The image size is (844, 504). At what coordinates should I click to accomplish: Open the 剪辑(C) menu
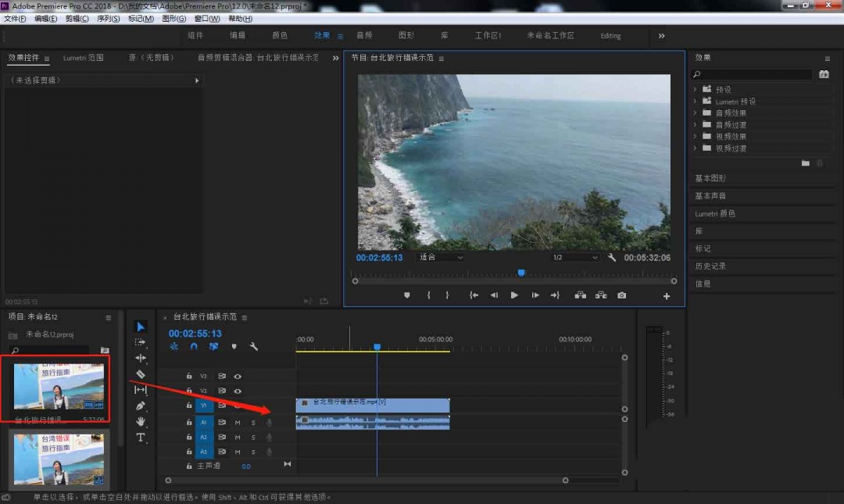click(77, 19)
